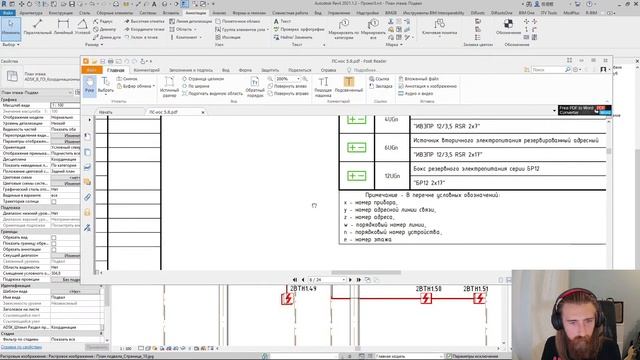Viewport: 640px width, 360px height.
Task: Click Rotate Right (Повернуть вправо) in Foxit
Action: pos(288,93)
